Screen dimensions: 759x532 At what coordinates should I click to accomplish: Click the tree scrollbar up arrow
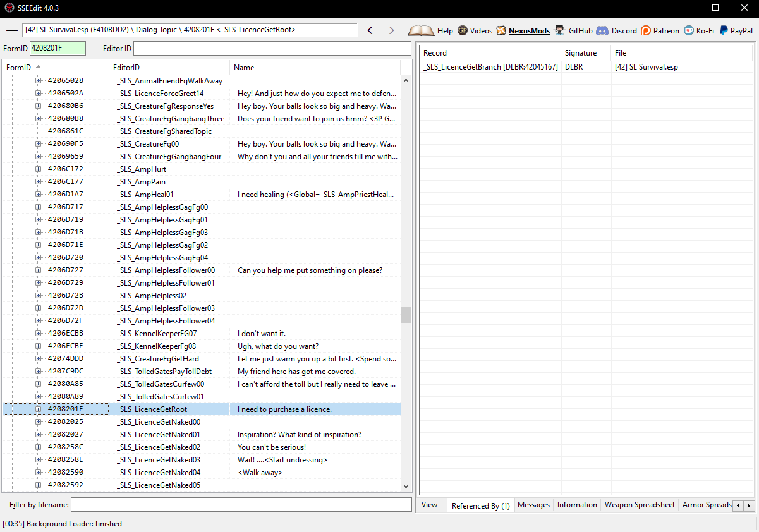coord(406,80)
